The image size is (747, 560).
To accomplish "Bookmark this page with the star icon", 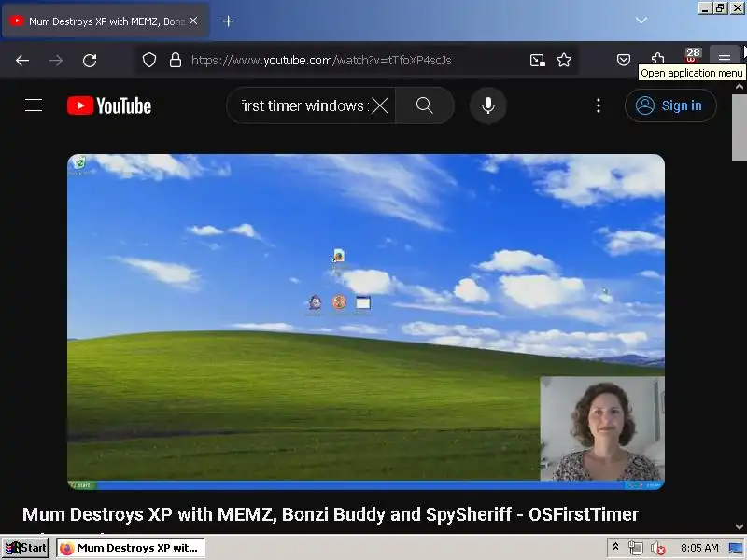I will tap(564, 60).
